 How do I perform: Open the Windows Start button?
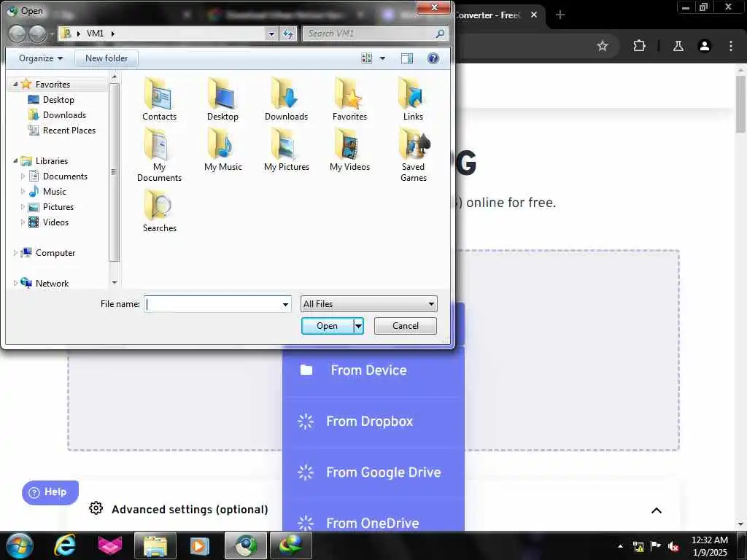coord(20,545)
